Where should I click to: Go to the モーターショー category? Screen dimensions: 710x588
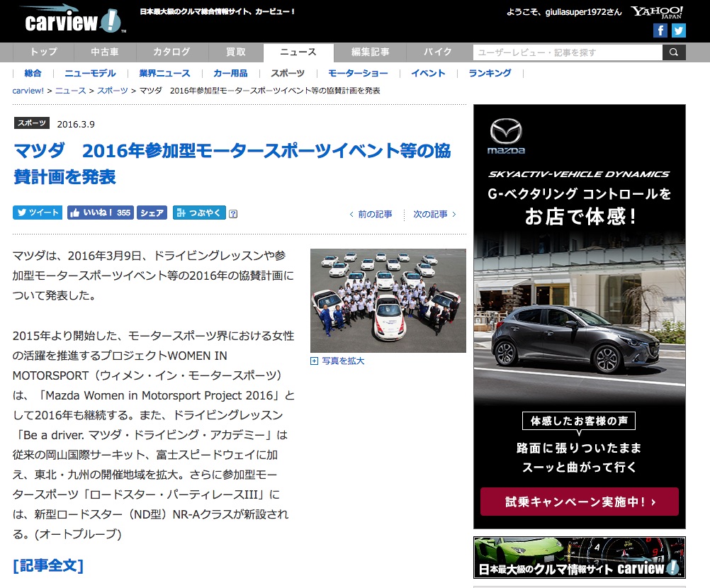pyautogui.click(x=358, y=74)
